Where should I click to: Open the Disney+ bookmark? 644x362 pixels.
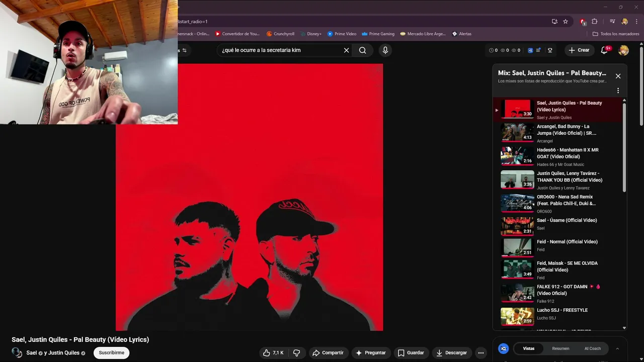point(310,34)
